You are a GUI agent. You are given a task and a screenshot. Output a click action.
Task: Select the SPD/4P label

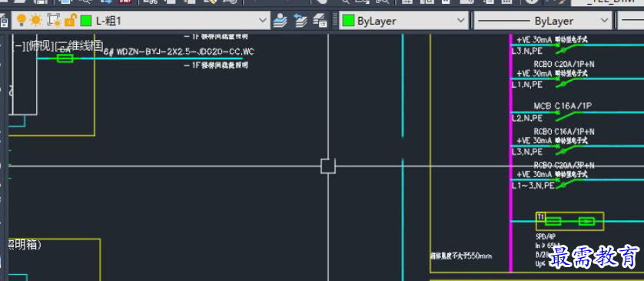coord(546,237)
